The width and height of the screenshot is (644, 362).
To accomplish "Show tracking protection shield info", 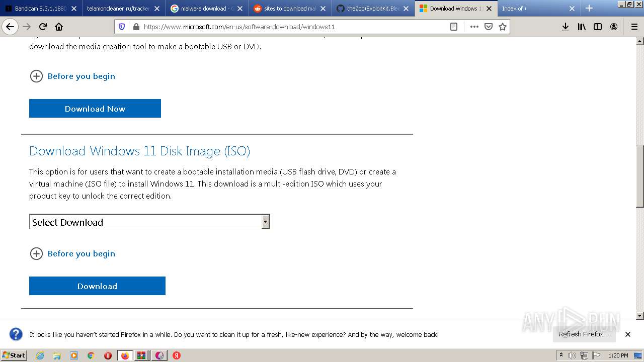I will point(122,27).
